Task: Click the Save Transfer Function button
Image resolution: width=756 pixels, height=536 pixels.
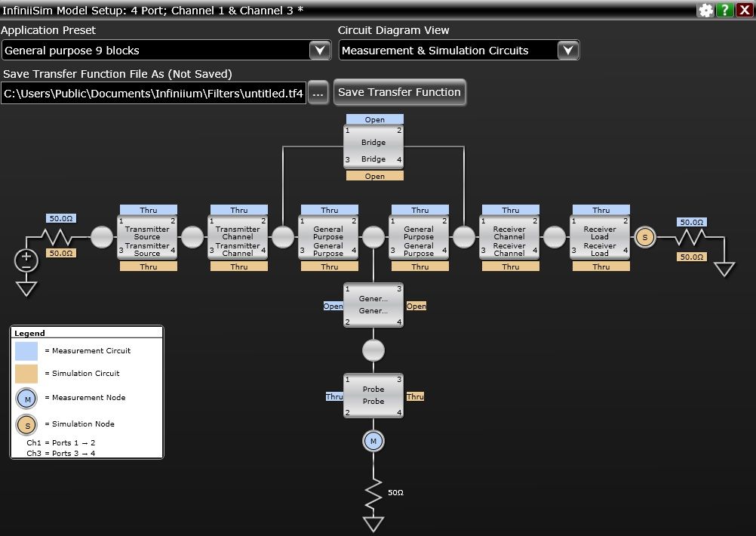Action: tap(399, 92)
